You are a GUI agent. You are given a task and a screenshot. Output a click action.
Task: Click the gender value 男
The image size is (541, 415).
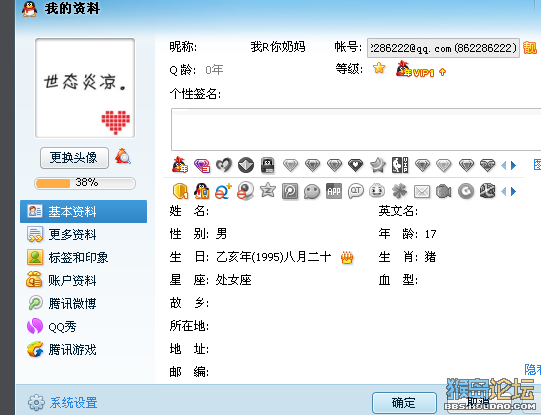tap(222, 234)
